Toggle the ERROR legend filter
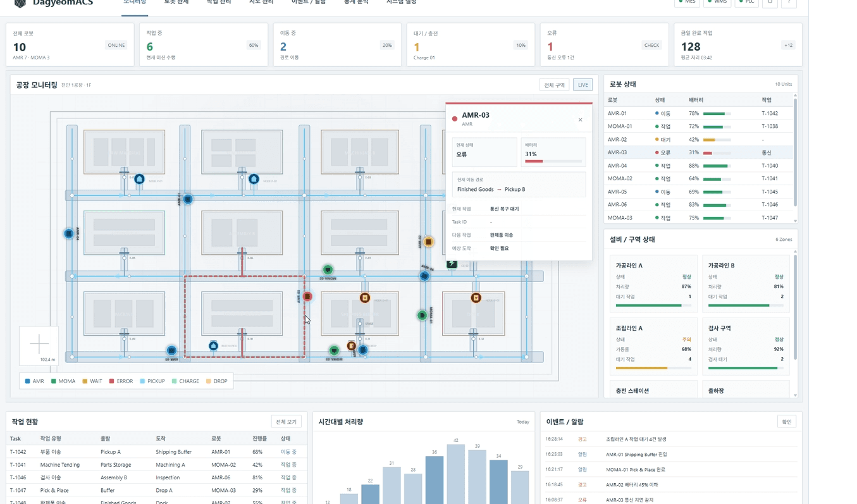Viewport: 857px width, 504px height. tap(121, 381)
